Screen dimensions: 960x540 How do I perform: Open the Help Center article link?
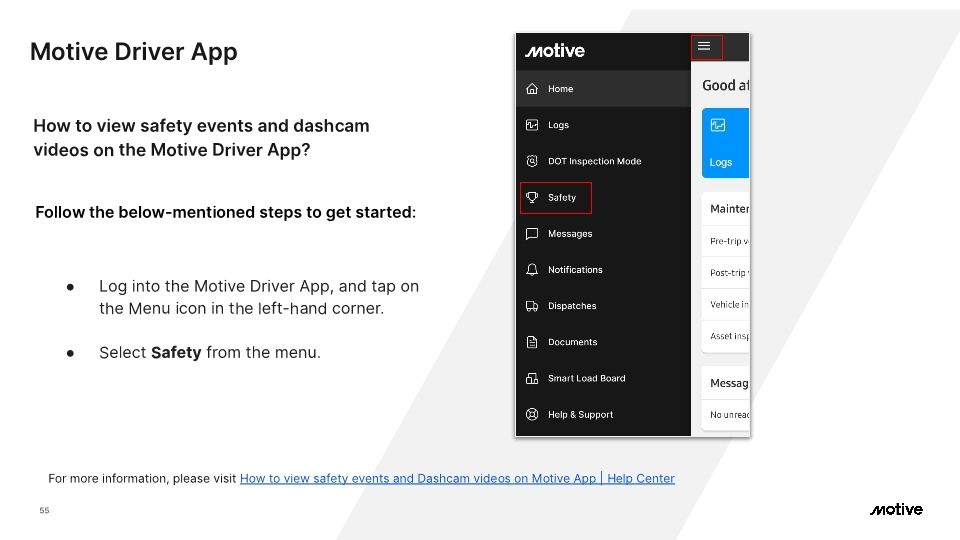pyautogui.click(x=457, y=478)
